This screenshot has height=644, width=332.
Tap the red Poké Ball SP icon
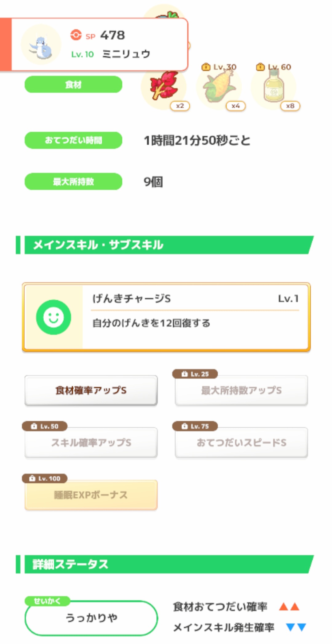(76, 35)
